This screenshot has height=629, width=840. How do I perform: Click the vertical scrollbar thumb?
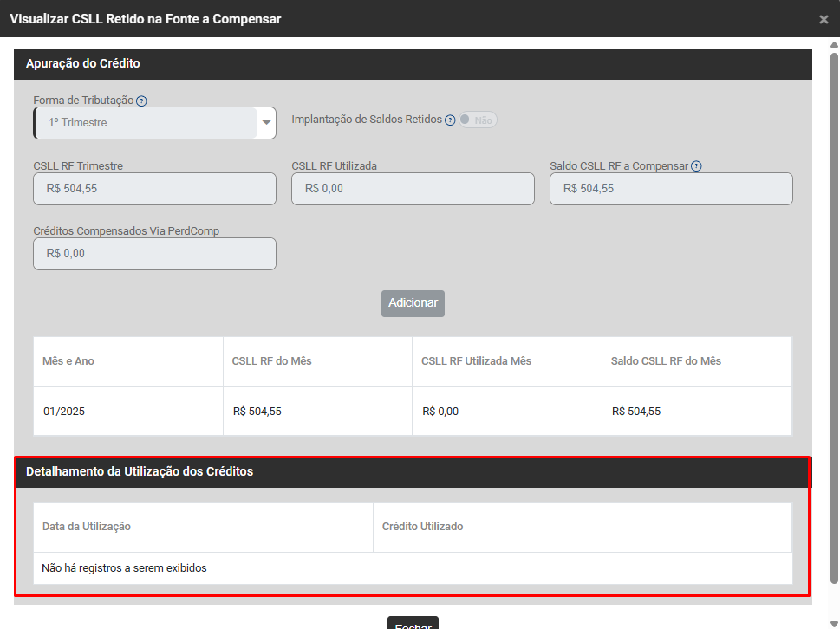click(x=834, y=312)
